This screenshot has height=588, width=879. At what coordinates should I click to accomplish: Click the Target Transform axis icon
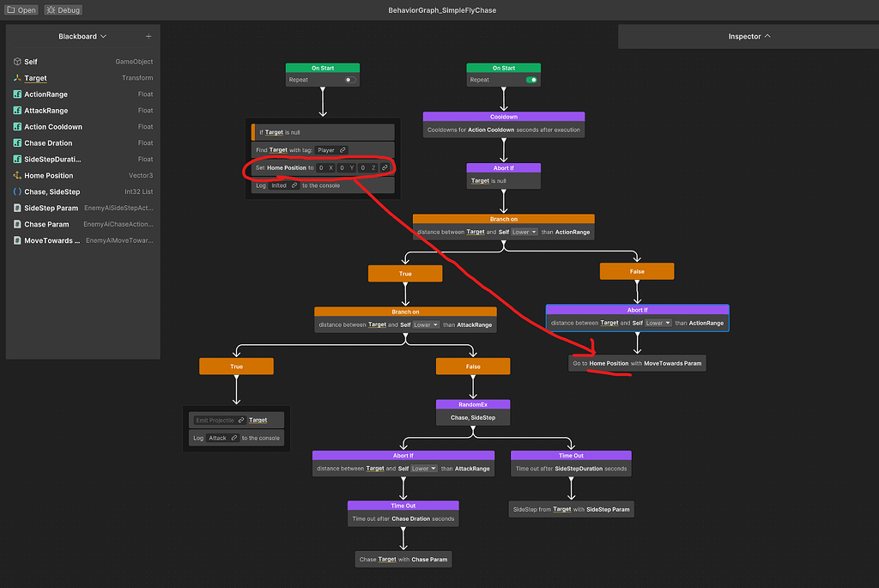[x=17, y=78]
